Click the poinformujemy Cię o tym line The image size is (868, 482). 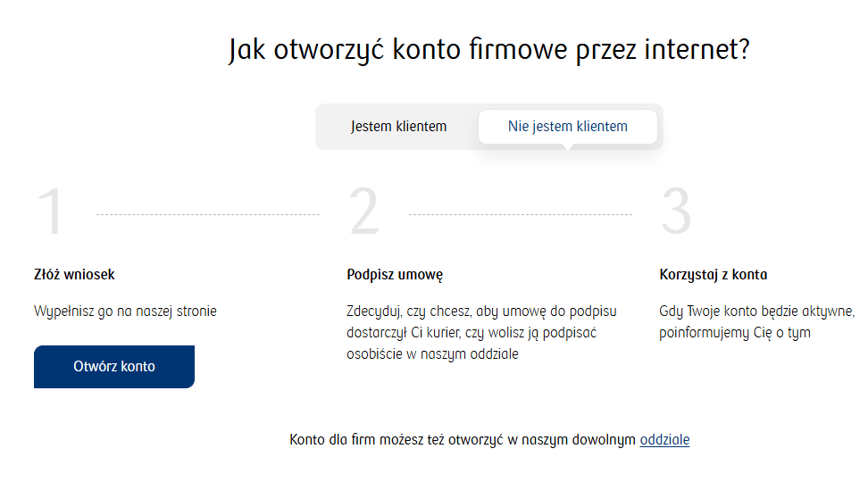735,333
